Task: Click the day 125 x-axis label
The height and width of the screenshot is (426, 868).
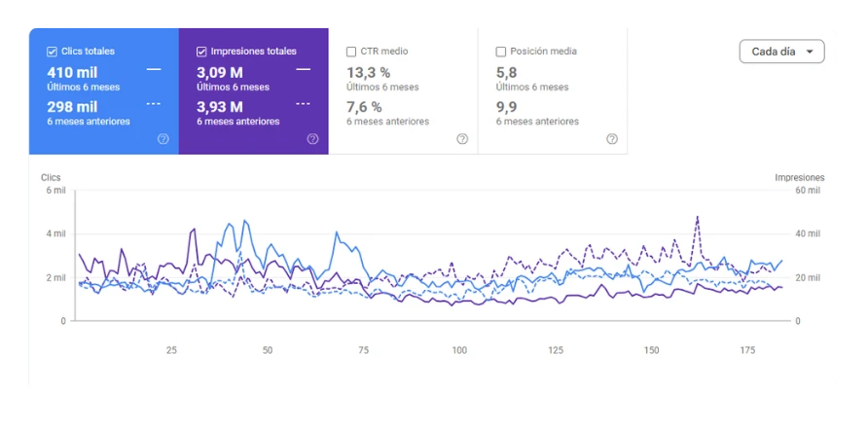Action: [556, 350]
